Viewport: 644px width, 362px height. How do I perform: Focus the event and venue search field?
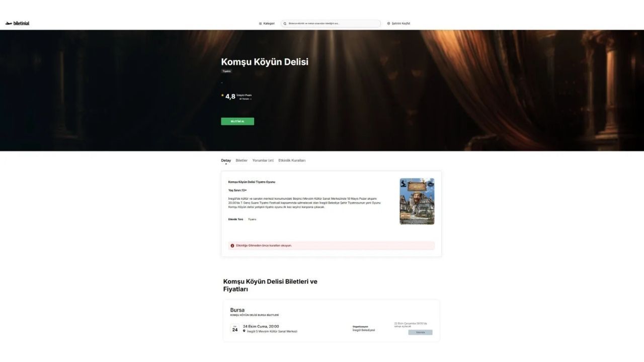[332, 24]
